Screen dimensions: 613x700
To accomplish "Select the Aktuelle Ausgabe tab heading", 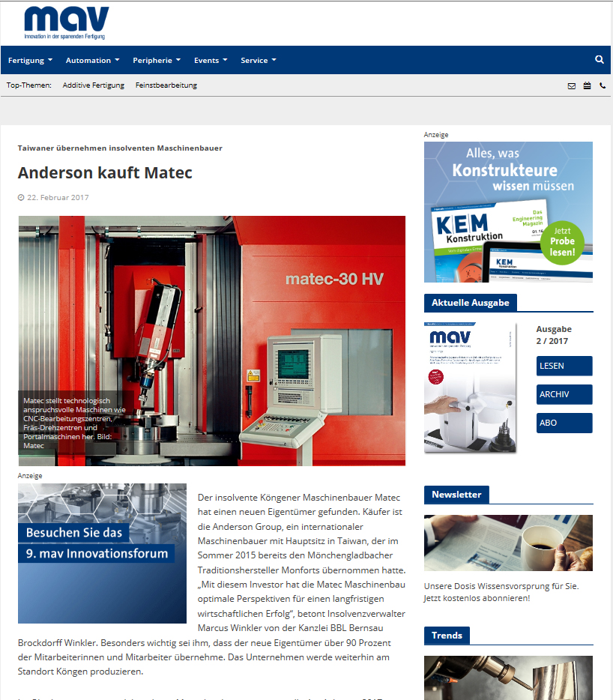I will pos(470,303).
